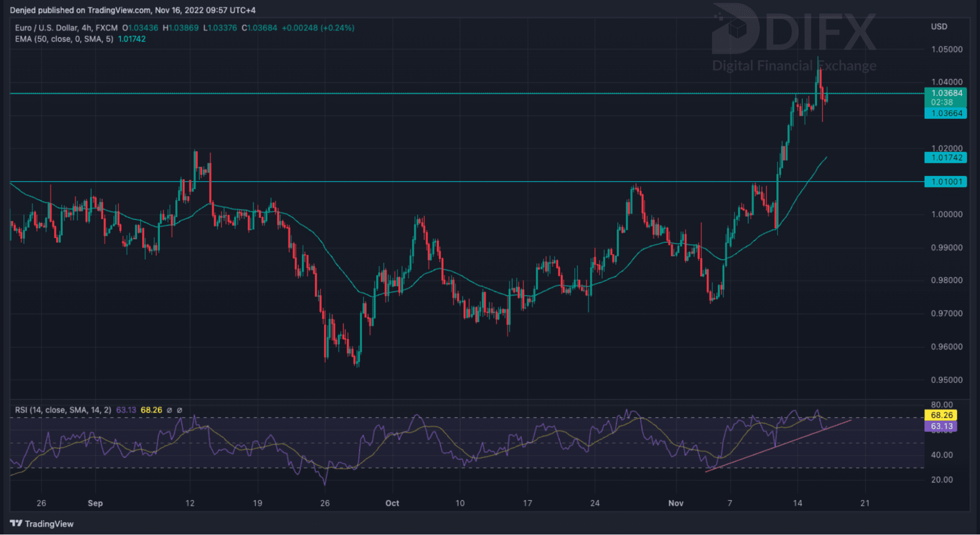The image size is (980, 535).
Task: Click the USD currency label on price axis
Action: tap(939, 27)
